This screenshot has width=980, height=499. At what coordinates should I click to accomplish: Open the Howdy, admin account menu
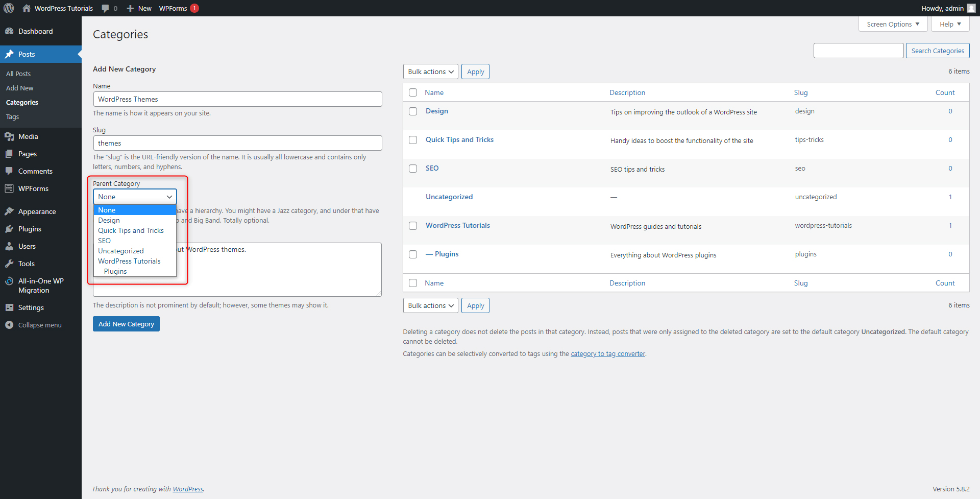coord(948,8)
